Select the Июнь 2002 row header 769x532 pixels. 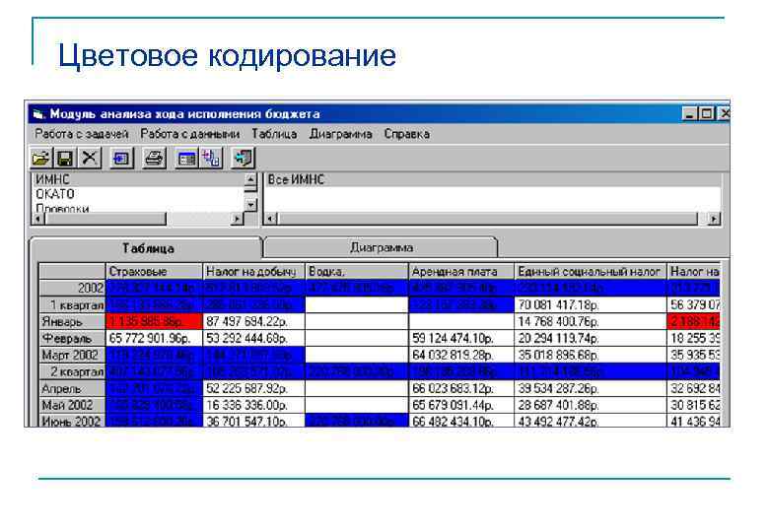tap(72, 421)
